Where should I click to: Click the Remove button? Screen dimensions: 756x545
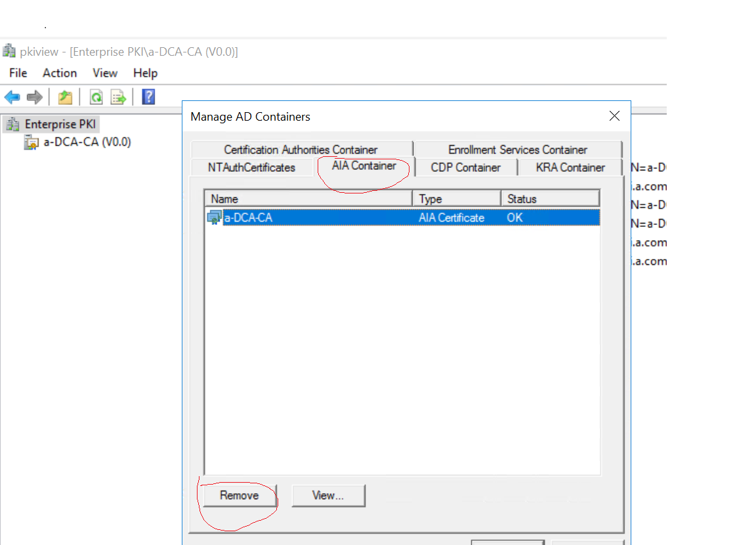[x=239, y=496]
